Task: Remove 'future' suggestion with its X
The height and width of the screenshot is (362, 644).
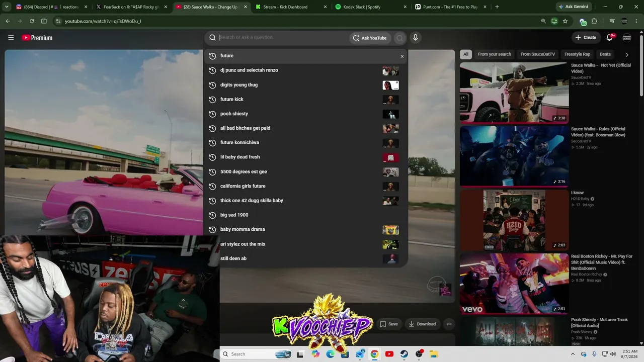Action: click(402, 56)
